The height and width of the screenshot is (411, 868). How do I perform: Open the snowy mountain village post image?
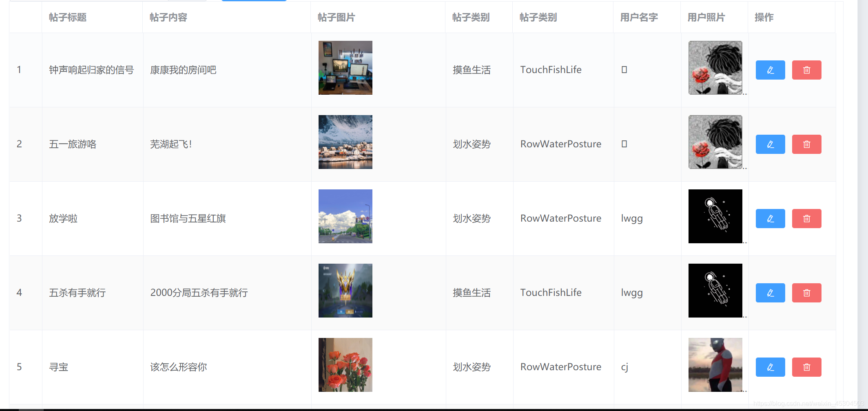(345, 142)
